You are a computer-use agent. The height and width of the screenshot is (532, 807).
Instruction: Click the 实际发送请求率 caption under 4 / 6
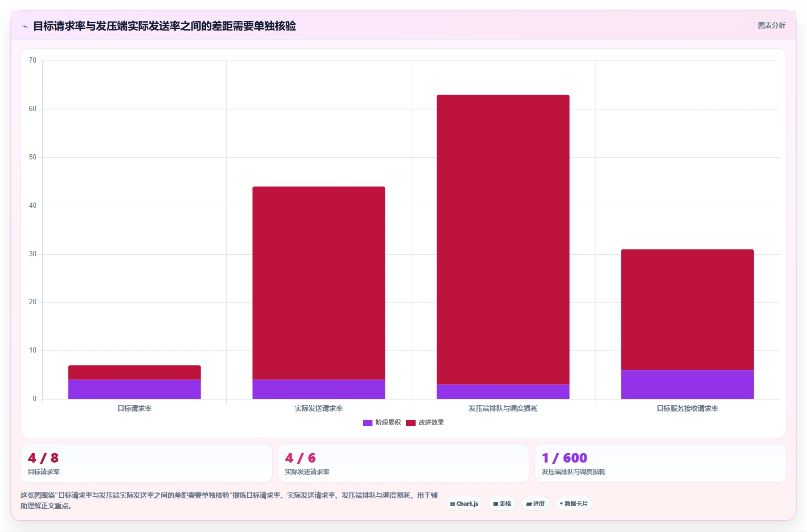pos(307,472)
